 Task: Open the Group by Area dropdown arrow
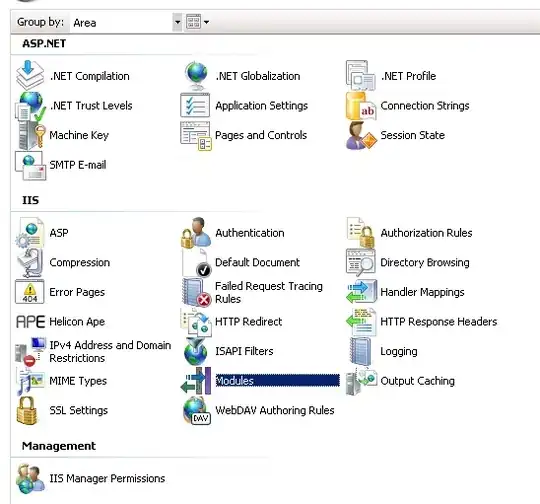click(177, 22)
